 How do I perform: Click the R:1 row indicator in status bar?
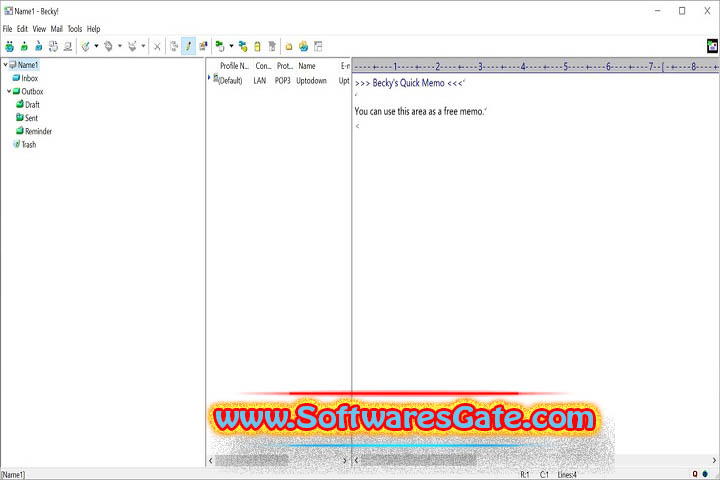[525, 474]
